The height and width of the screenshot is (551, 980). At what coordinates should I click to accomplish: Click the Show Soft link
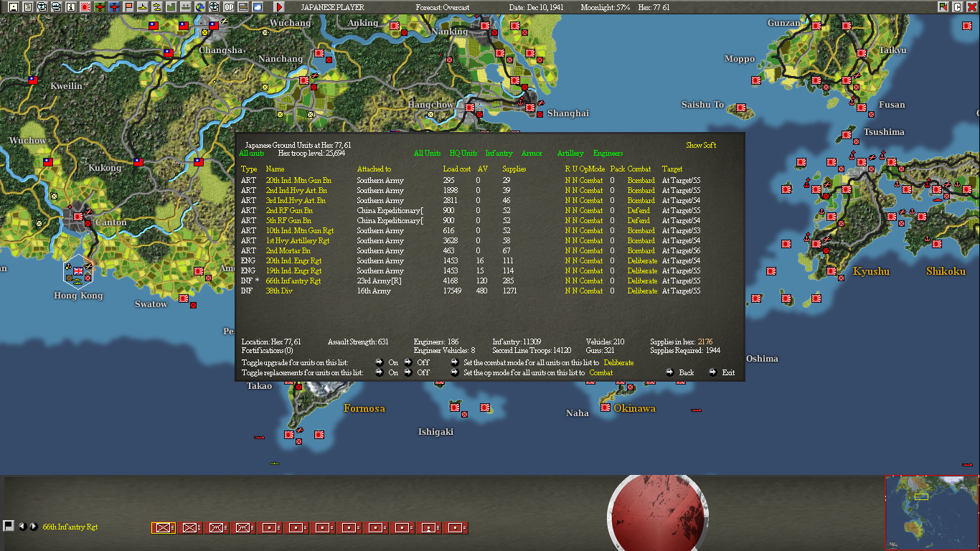point(701,146)
